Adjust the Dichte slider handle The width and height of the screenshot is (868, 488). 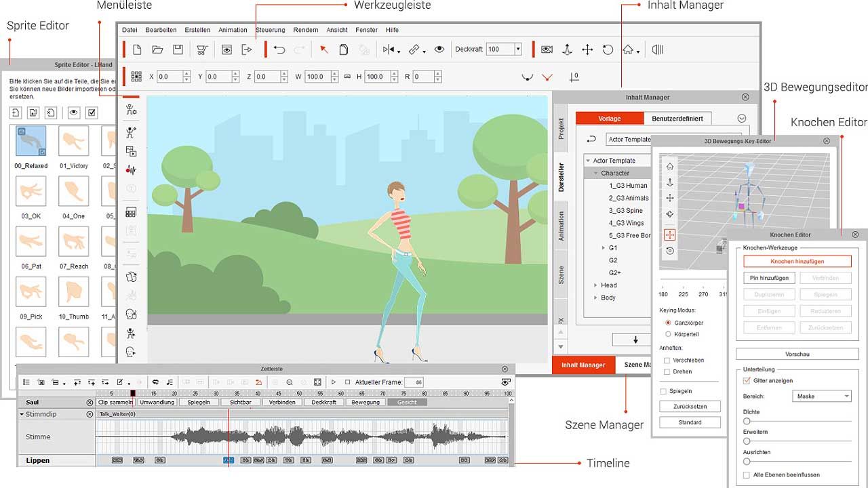click(747, 422)
